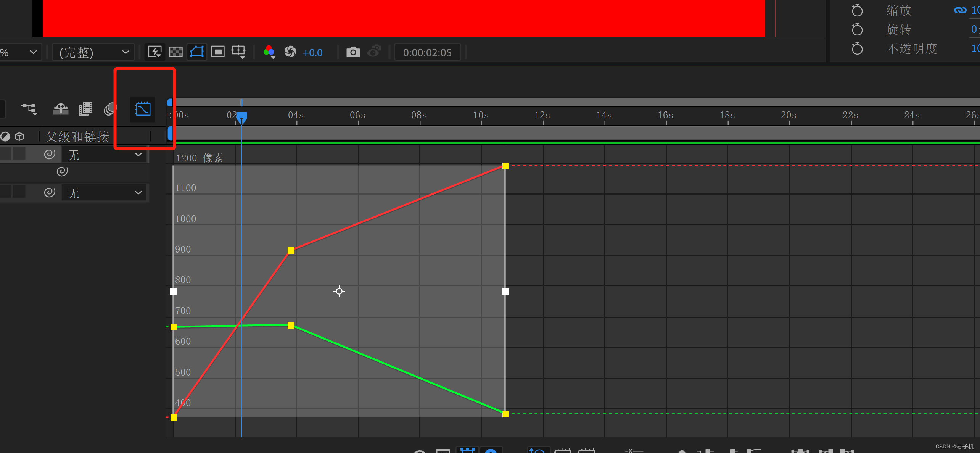The image size is (980, 453).
Task: Click the 0:00:02:05 timecode button
Action: [x=427, y=52]
